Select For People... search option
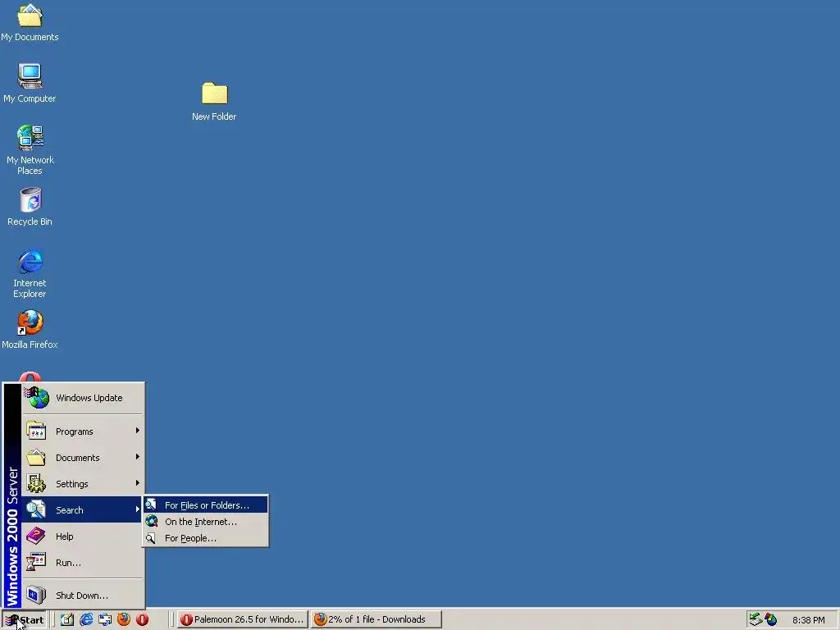This screenshot has height=630, width=840. 206,538
